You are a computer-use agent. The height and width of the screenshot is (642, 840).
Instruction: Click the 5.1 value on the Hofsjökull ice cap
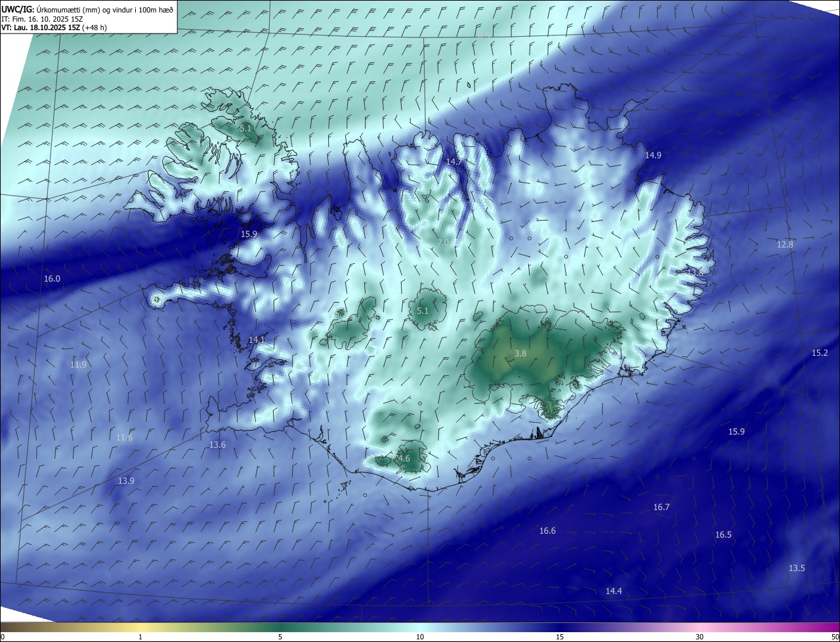point(423,310)
